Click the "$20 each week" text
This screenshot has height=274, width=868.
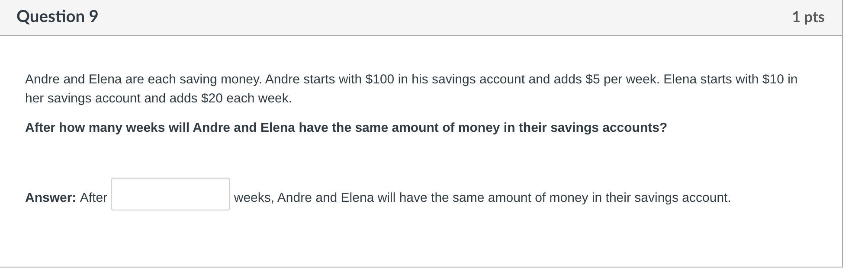tap(246, 98)
